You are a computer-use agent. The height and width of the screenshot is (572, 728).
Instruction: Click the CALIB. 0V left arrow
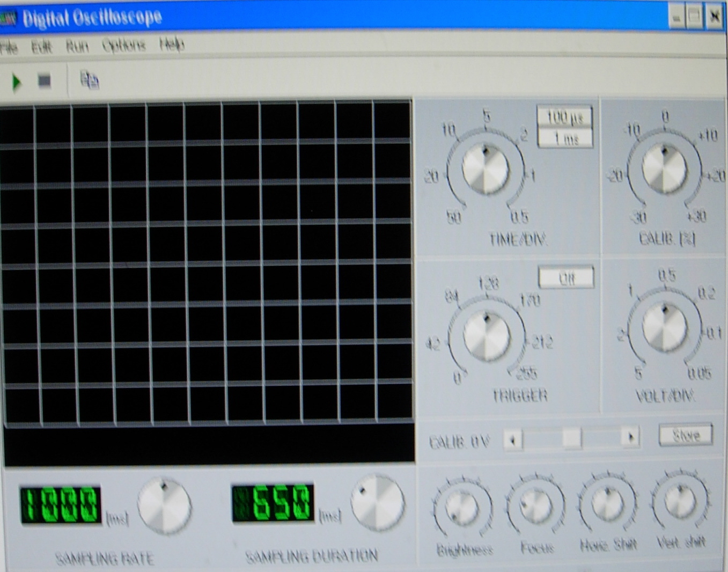[x=513, y=441]
